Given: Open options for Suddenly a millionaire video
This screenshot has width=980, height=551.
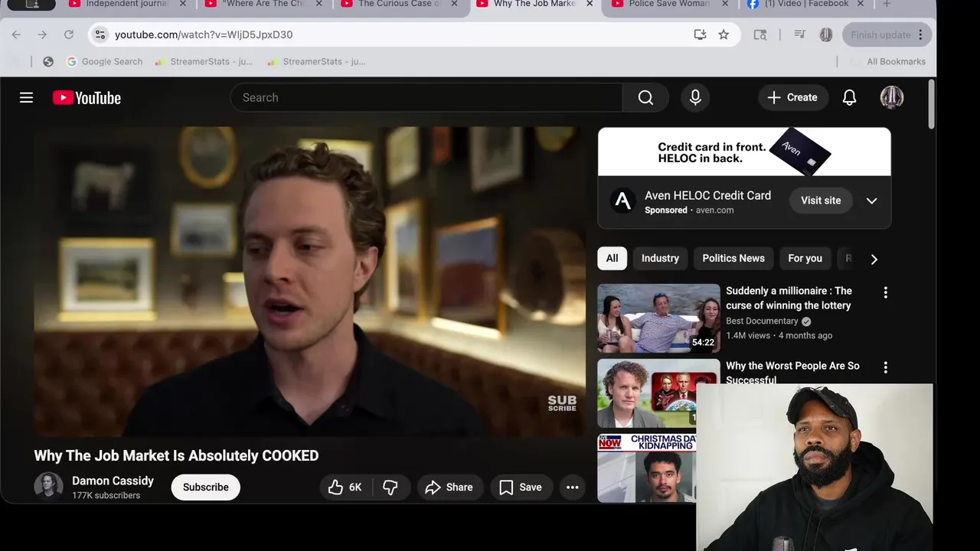Looking at the screenshot, I should (885, 292).
